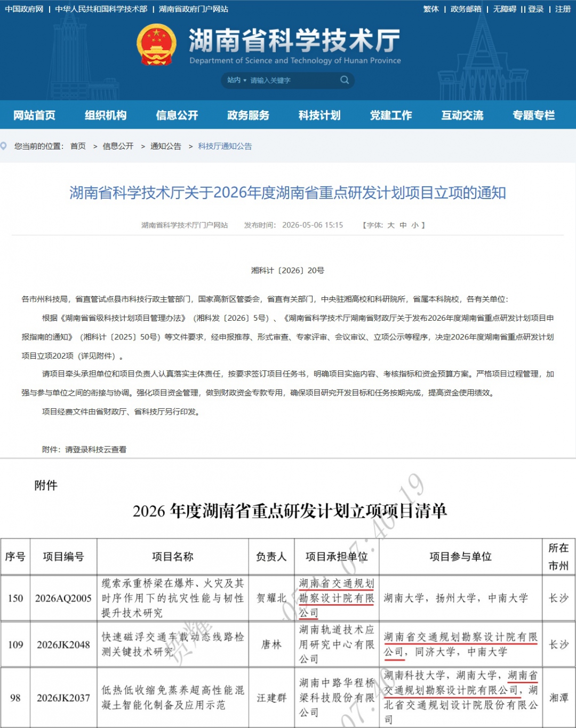The image size is (576, 728).
Task: Click the 无障碍 accessibility link
Action: point(505,9)
